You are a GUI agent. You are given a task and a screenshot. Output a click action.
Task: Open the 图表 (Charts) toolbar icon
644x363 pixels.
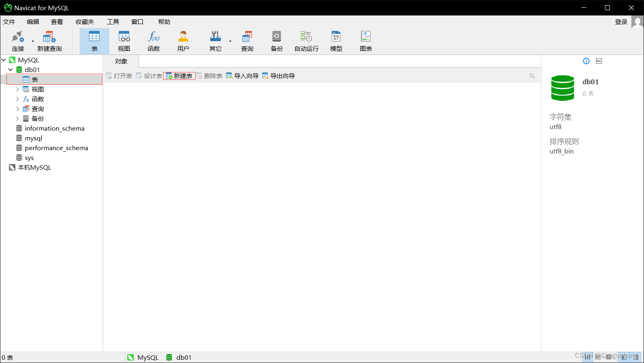click(x=366, y=41)
